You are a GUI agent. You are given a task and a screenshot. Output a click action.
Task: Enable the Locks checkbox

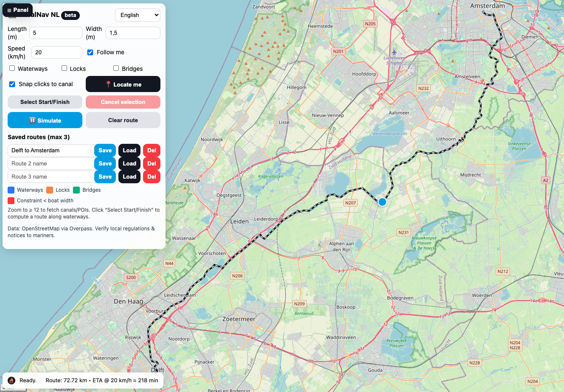(x=64, y=68)
